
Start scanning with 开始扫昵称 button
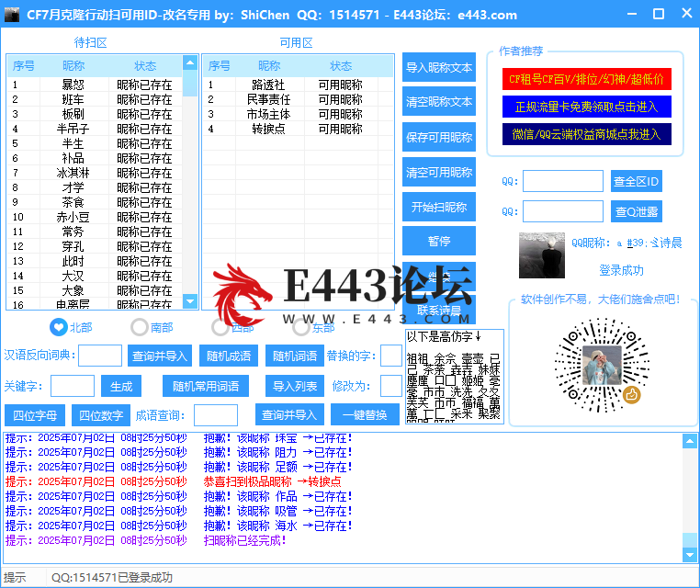click(439, 207)
